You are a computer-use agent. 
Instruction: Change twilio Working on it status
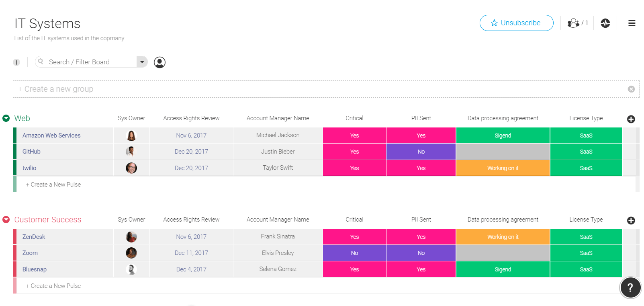pos(503,168)
